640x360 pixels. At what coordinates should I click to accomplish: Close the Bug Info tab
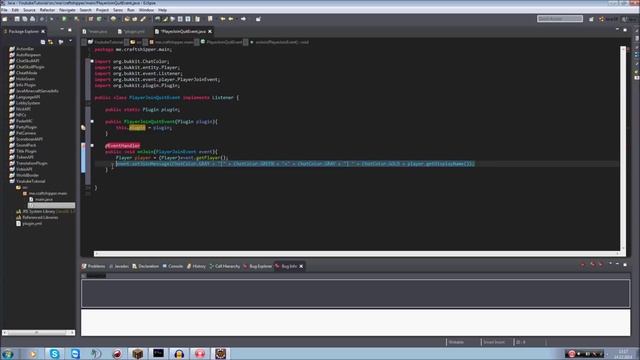(301, 266)
